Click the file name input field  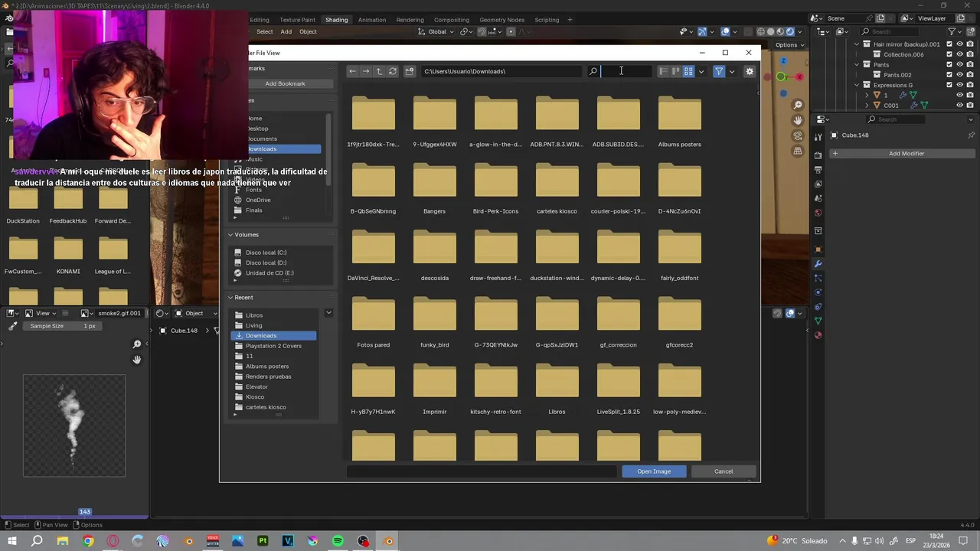(482, 471)
